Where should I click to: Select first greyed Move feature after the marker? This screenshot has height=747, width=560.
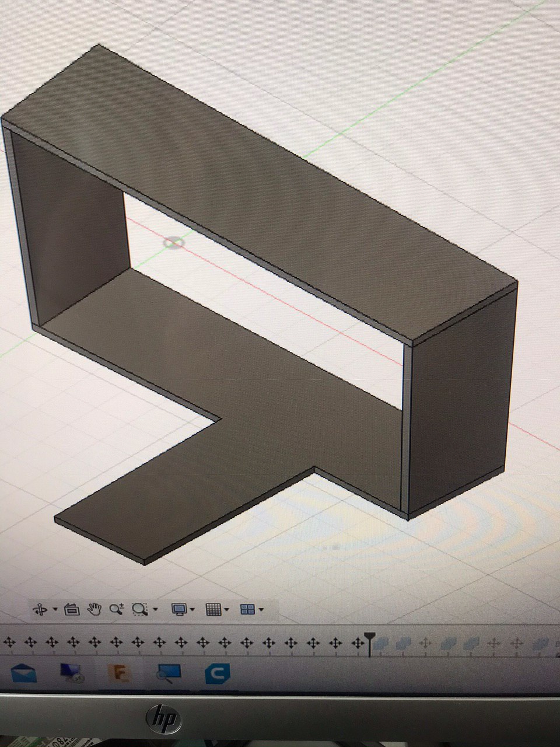tap(425, 644)
